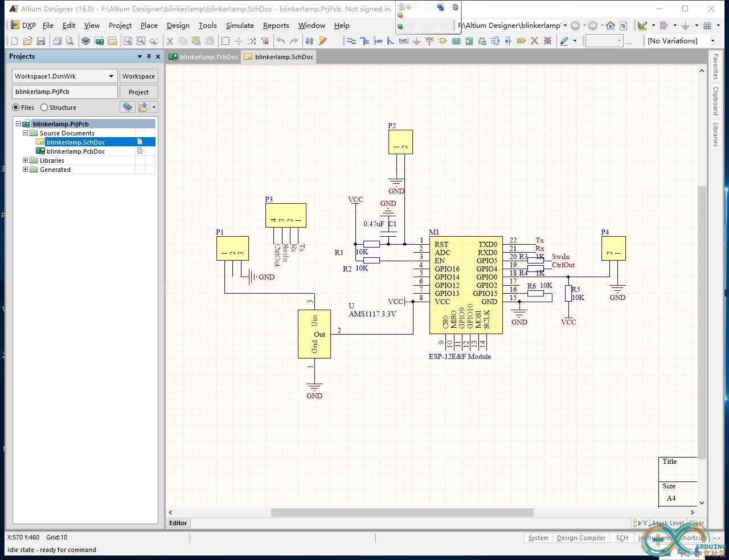Close the Projects panel
Screen dimensions: 729x560
[x=158, y=56]
